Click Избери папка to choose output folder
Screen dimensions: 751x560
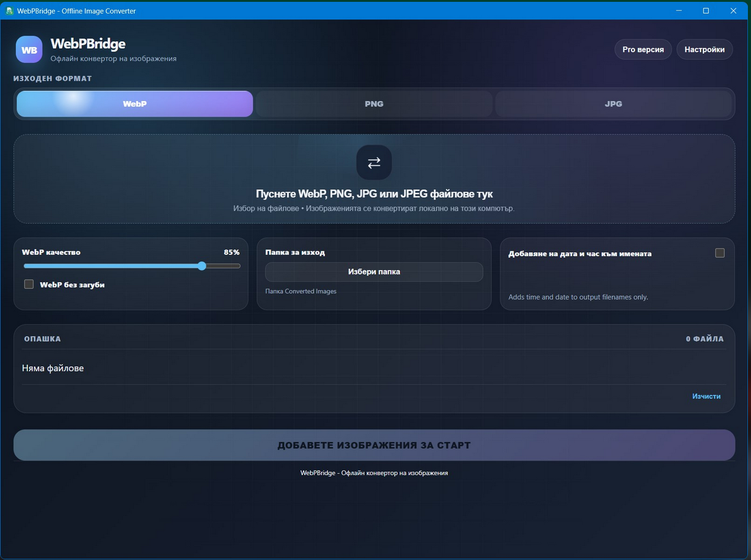click(374, 272)
